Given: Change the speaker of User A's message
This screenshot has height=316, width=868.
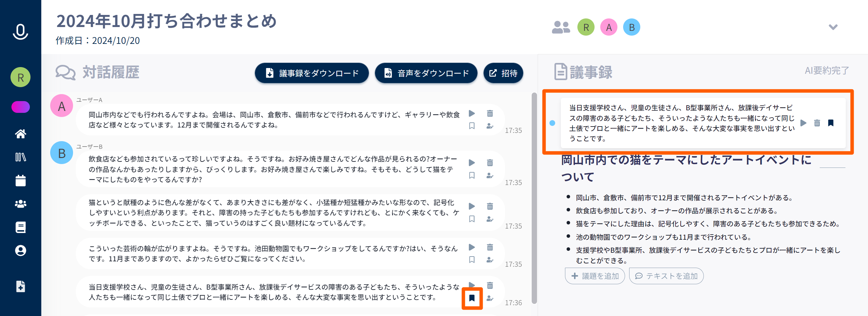Looking at the screenshot, I should pos(490,126).
